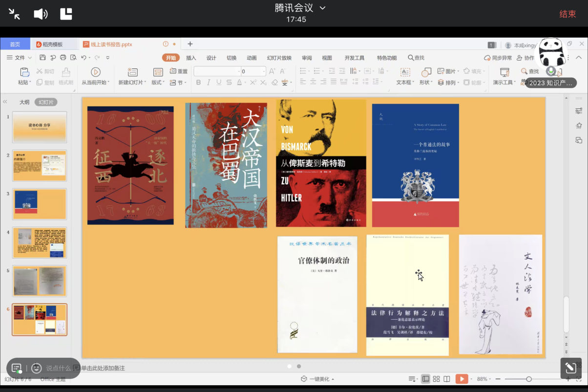Screen dimensions: 588x392
Task: Click the Save icon in quick toolbar
Action: [x=42, y=58]
